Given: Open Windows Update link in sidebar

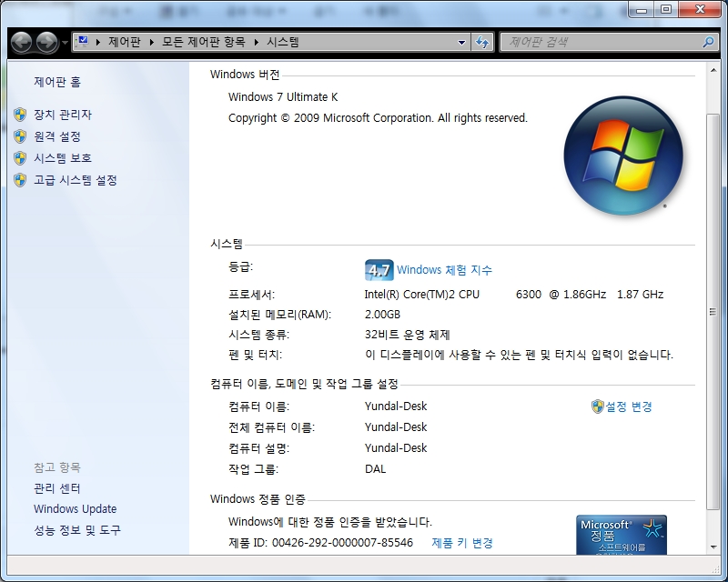Looking at the screenshot, I should 76,509.
